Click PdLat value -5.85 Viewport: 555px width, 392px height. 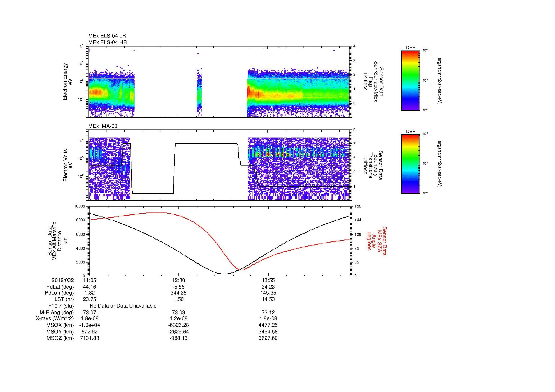[178, 287]
